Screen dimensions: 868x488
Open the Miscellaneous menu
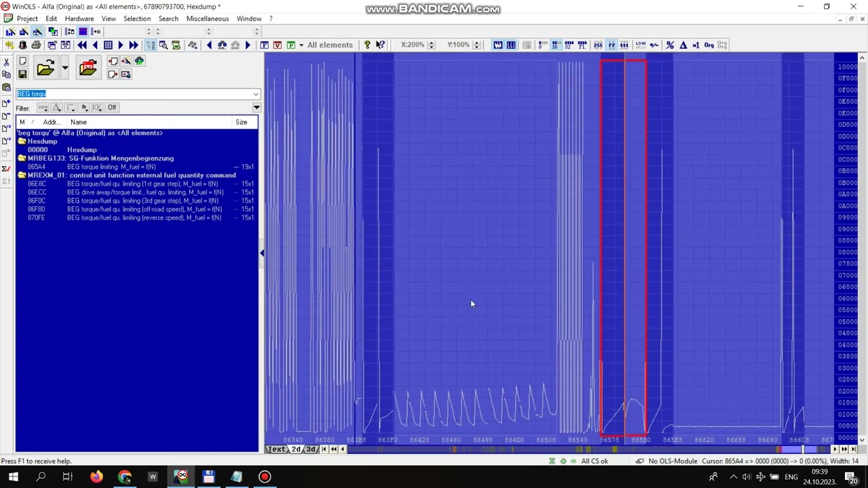pyautogui.click(x=208, y=18)
